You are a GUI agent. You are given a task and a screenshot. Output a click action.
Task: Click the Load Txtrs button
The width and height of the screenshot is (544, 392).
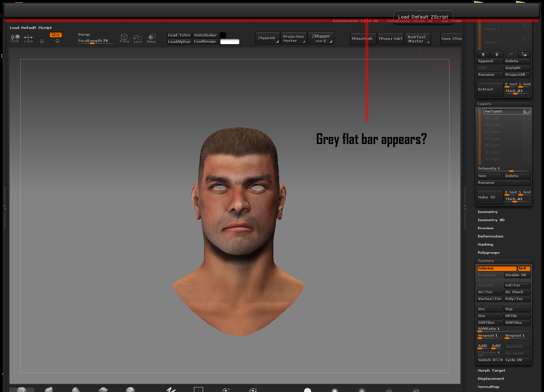[x=179, y=35]
